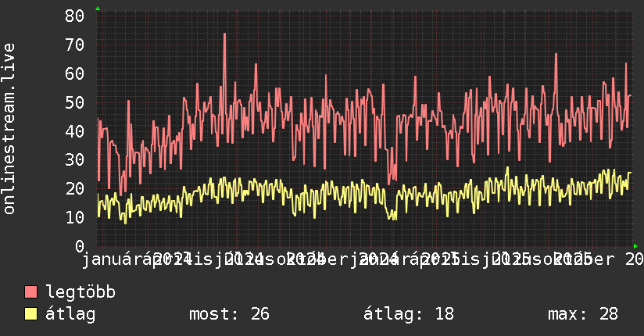Screen dimensions: 644x336
Task: Click the vertical 'onlinestream.live' axis title
Action: pos(9,129)
